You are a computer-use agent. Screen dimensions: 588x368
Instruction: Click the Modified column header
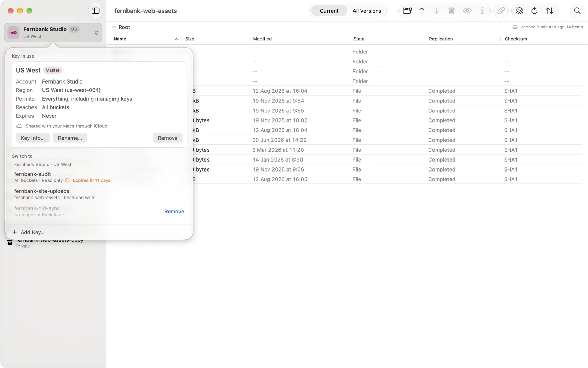coord(299,39)
